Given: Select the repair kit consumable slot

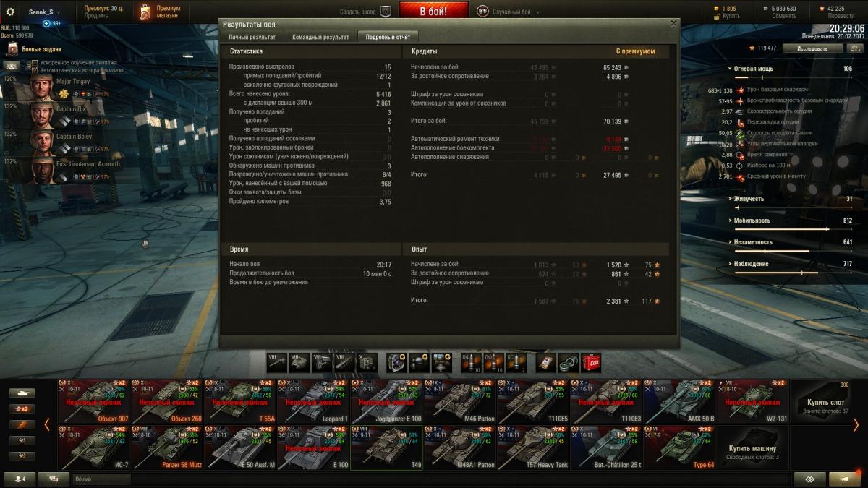Looking at the screenshot, I should pyautogui.click(x=569, y=362).
